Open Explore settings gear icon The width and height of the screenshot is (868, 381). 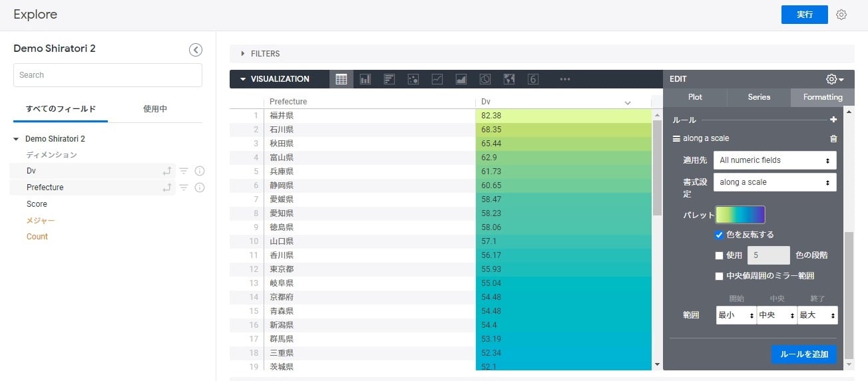click(x=841, y=15)
